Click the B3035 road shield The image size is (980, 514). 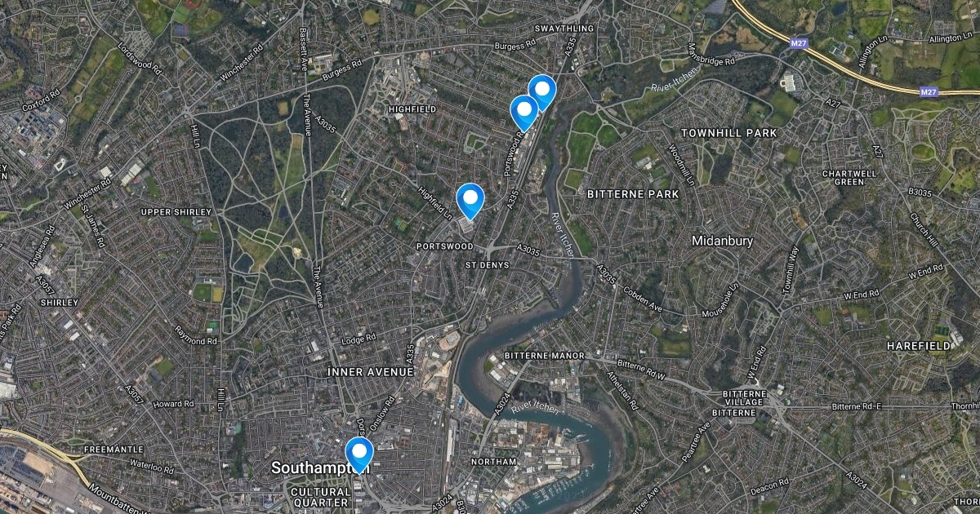pos(920,193)
